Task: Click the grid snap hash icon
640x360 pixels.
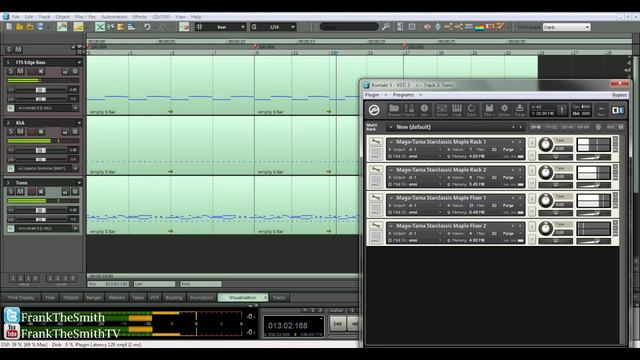Action: [199, 27]
